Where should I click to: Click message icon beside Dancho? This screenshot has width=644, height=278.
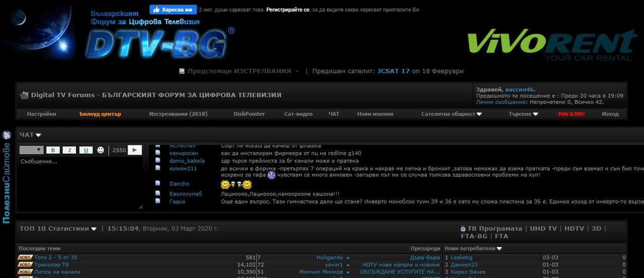pyautogui.click(x=157, y=184)
